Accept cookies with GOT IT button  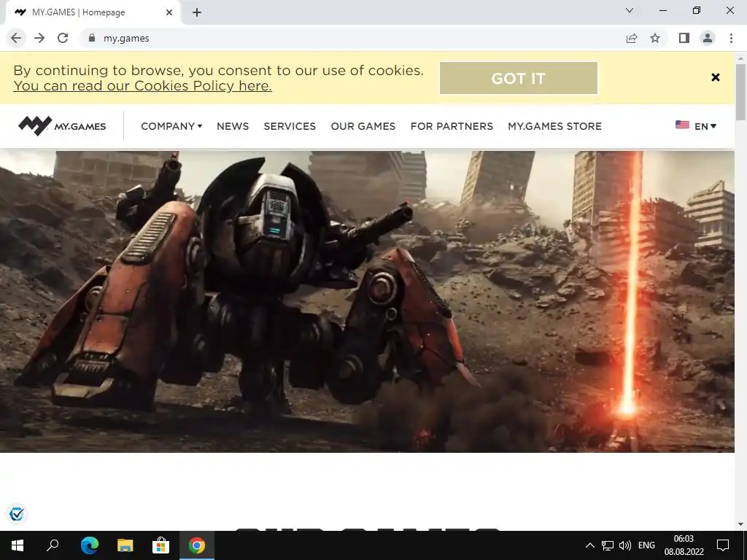click(519, 78)
